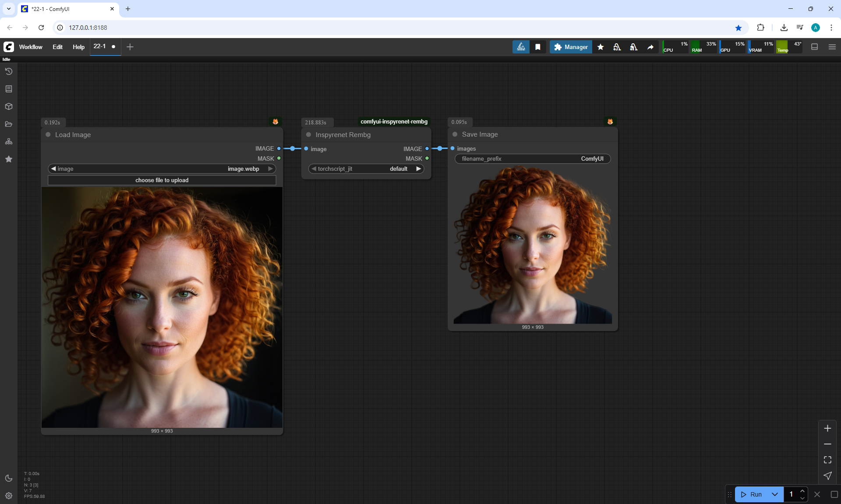
Task: Open settings gear icon
Action: point(8,496)
